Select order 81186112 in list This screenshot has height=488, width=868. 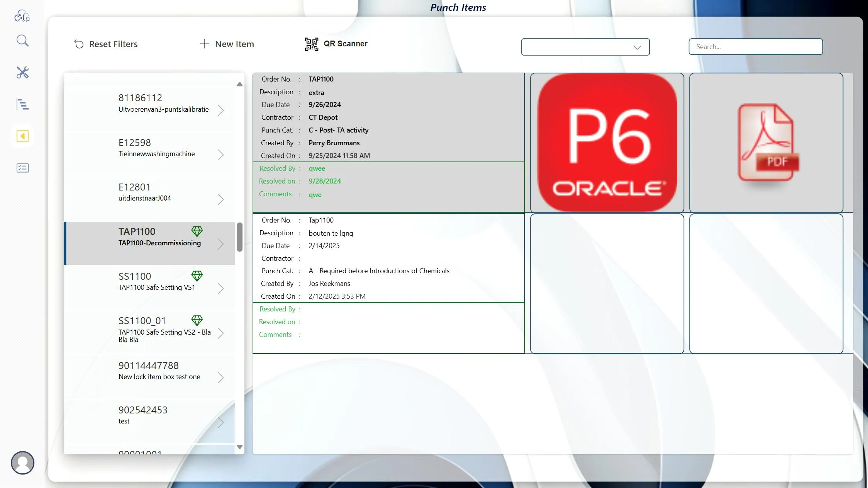point(140,98)
